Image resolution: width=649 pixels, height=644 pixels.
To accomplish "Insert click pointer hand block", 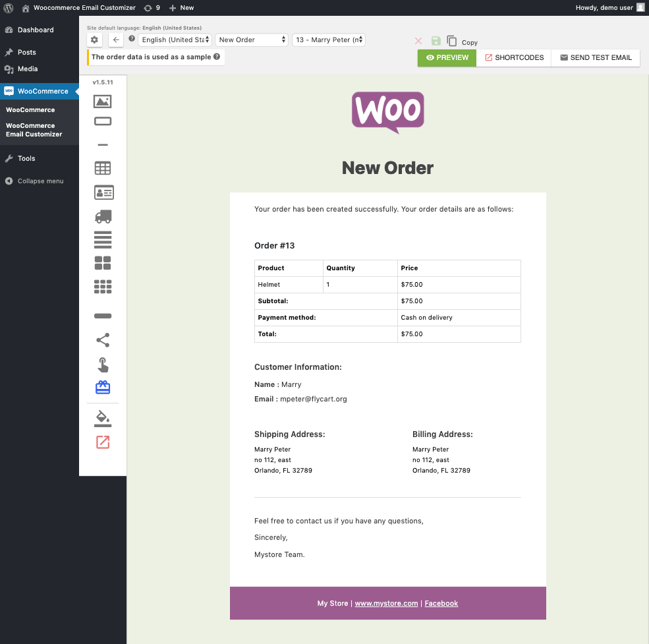I will [x=103, y=365].
